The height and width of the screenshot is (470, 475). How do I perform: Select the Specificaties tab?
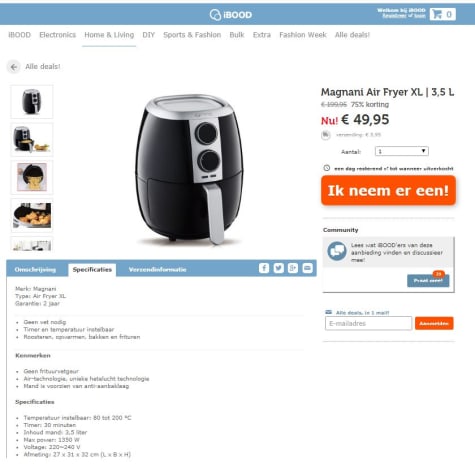[x=92, y=270]
